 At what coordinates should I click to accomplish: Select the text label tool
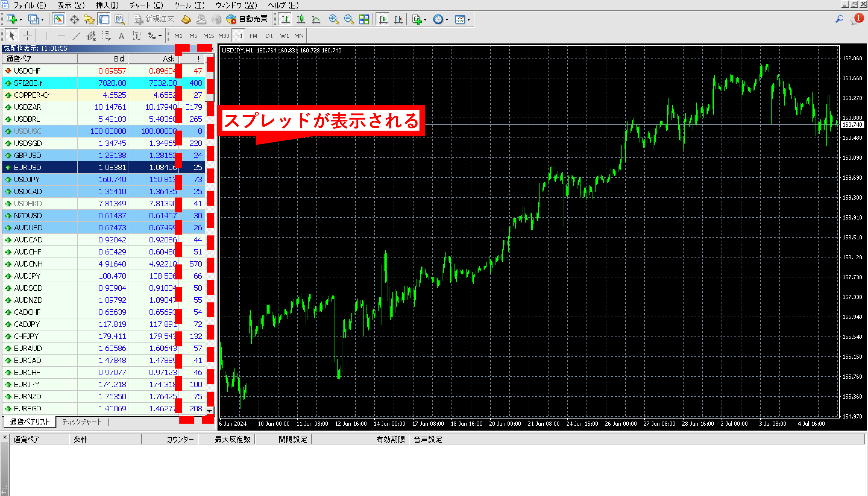(137, 36)
